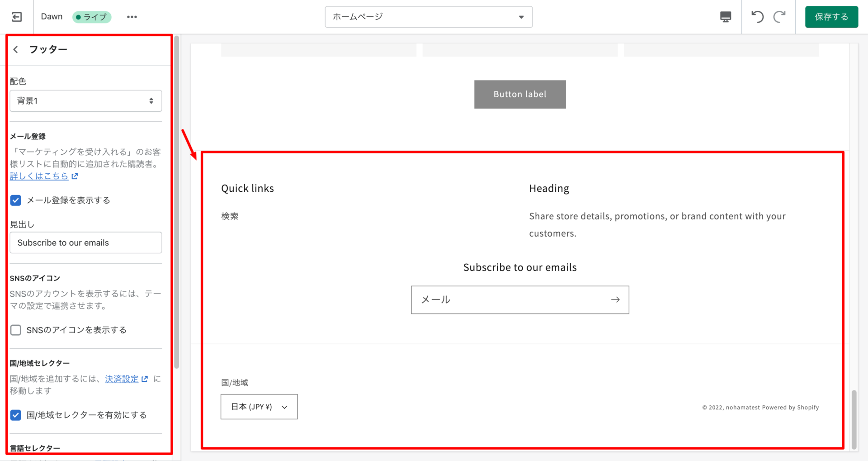Click the 決済設定 link

tap(122, 379)
